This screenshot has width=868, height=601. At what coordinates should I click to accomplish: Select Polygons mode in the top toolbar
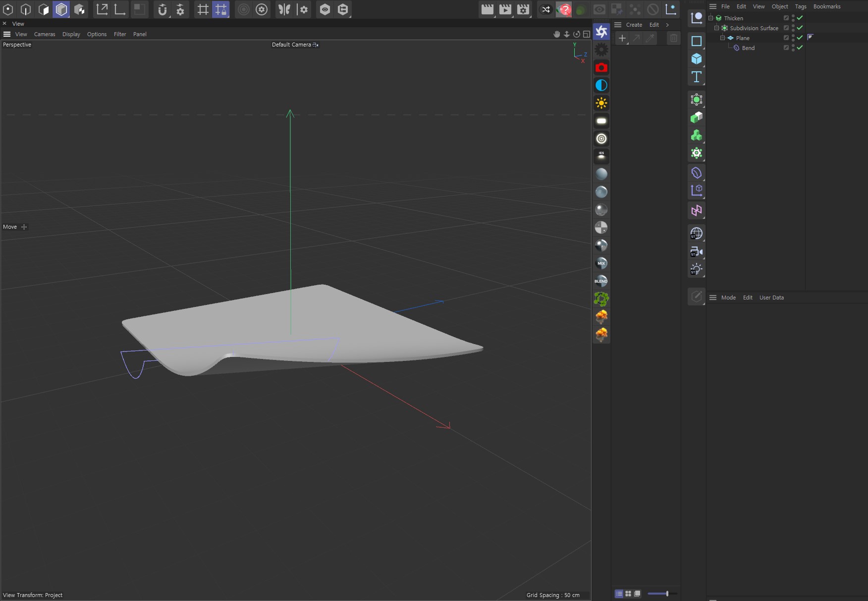tap(44, 9)
